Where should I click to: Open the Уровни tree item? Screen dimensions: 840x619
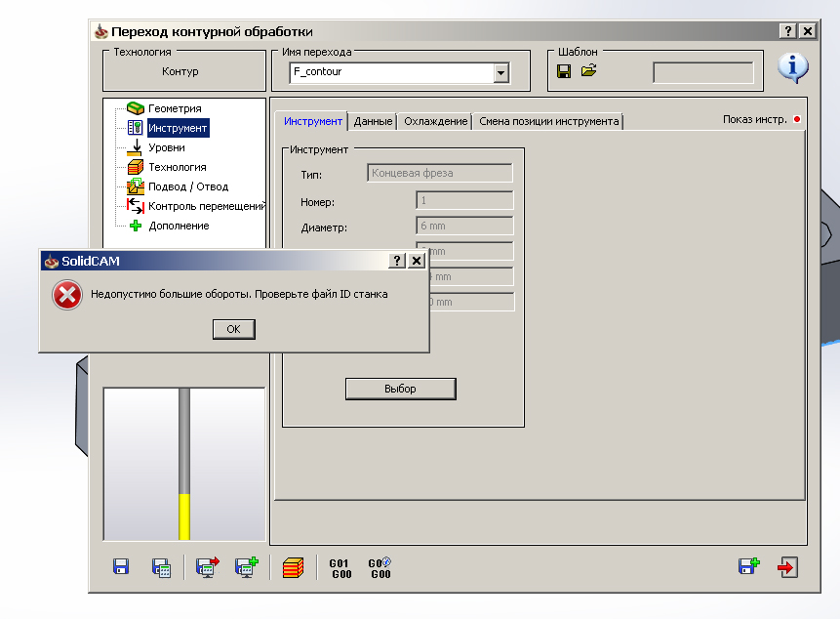[167, 147]
